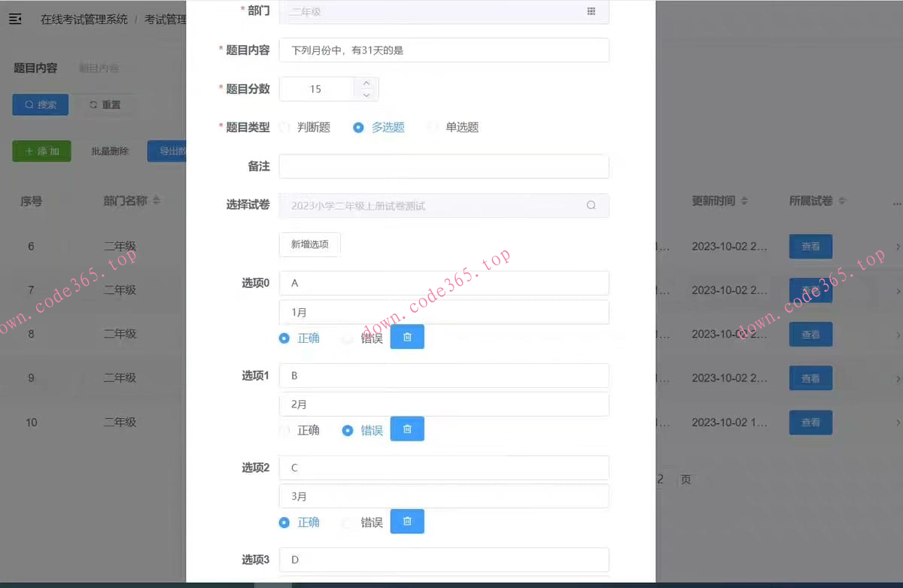Viewport: 903px width, 588px height.
Task: Go to 考试管理 breadcrumb item
Action: click(165, 19)
